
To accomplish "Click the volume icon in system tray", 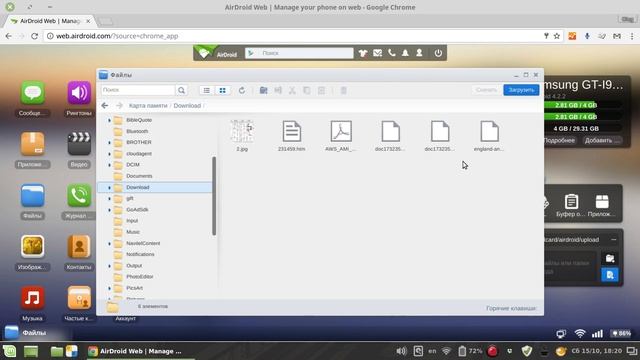I will 401,351.
